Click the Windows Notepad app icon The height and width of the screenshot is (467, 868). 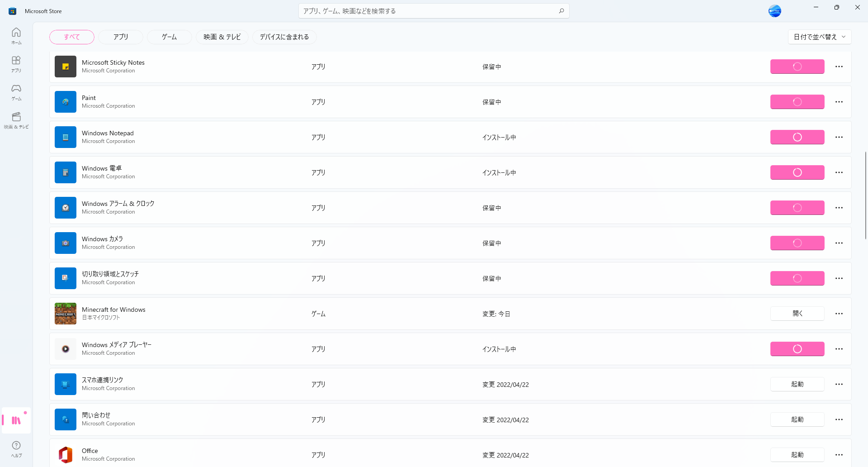pos(66,137)
